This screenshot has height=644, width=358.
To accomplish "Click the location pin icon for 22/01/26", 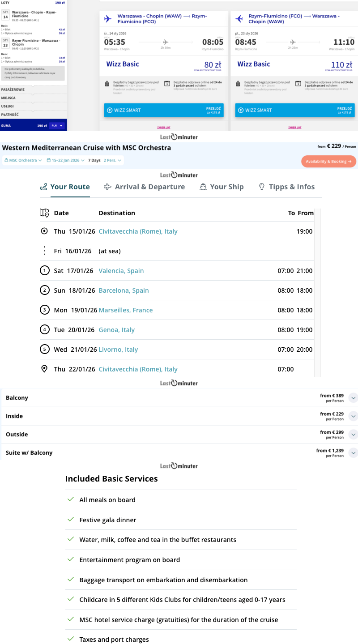I will 44,369.
